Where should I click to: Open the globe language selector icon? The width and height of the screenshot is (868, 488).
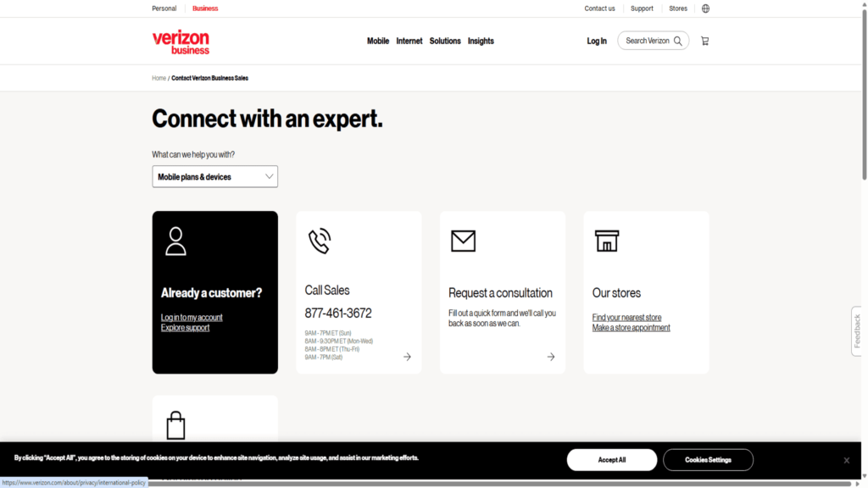pos(705,8)
